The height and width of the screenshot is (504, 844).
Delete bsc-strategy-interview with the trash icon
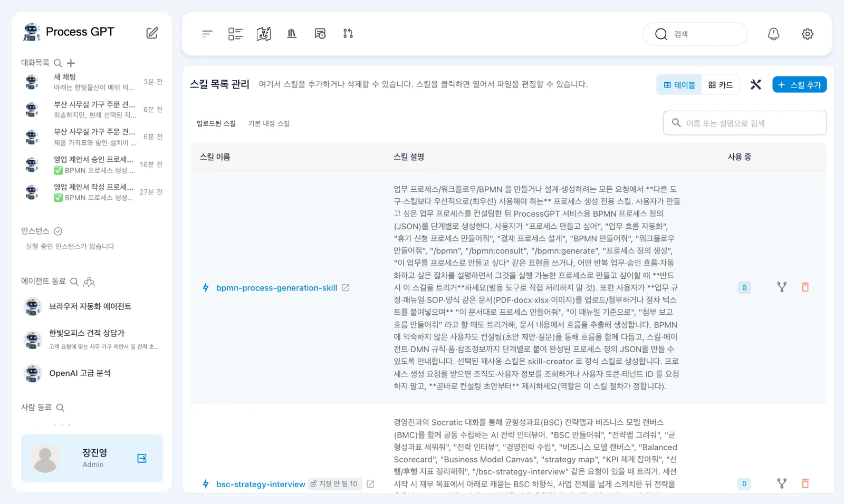[x=805, y=483]
